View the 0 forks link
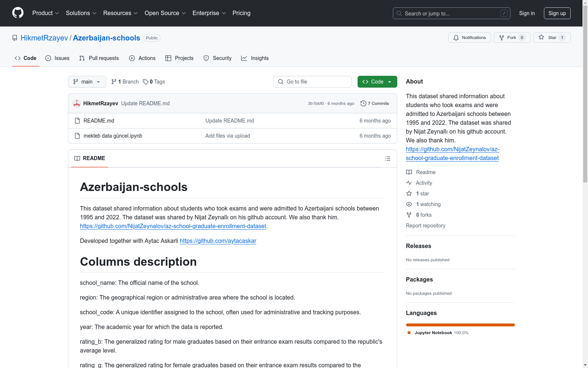 (419, 215)
